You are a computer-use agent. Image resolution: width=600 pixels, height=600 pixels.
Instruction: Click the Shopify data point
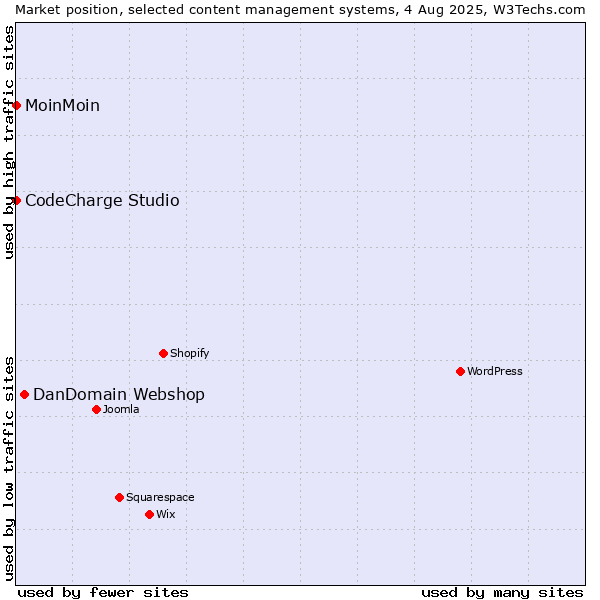(x=163, y=354)
